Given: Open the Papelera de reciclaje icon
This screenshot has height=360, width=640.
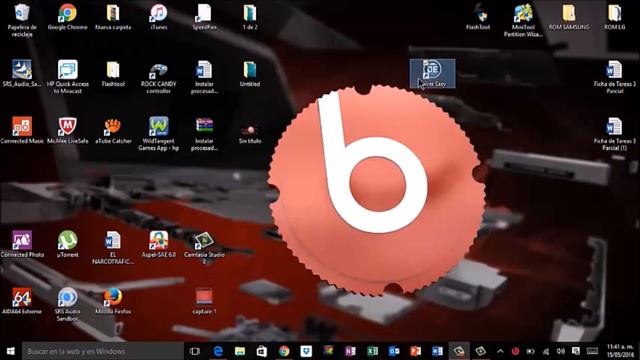Looking at the screenshot, I should coord(22,20).
